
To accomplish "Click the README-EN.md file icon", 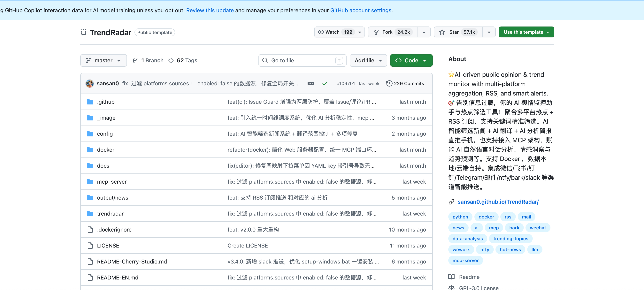I will [90, 278].
